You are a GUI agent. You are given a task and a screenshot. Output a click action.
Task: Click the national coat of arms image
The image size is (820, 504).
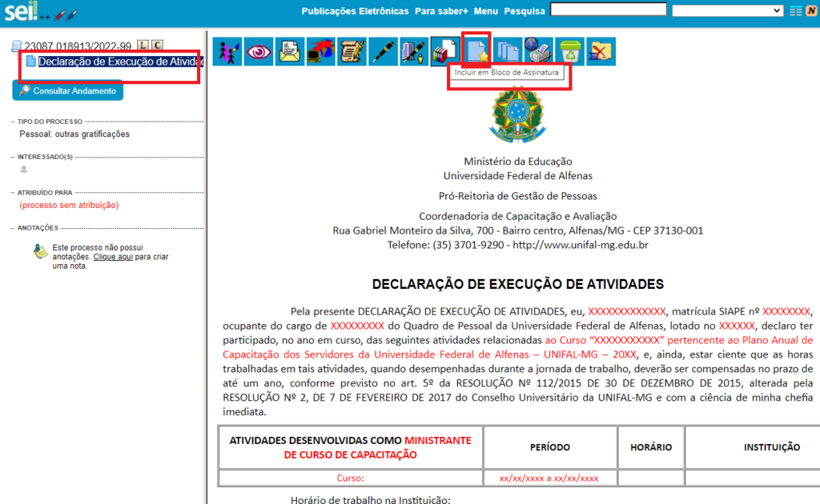pos(518,114)
